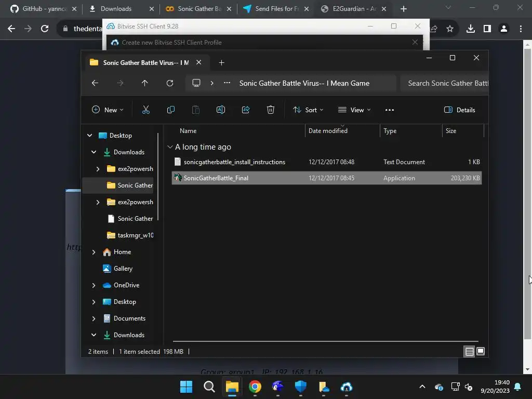Screen dimensions: 532x399
Task: Go back in File Explorer
Action: [x=95, y=83]
